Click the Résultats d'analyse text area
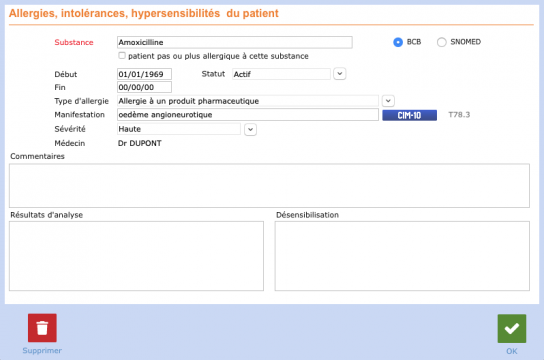 coord(136,256)
